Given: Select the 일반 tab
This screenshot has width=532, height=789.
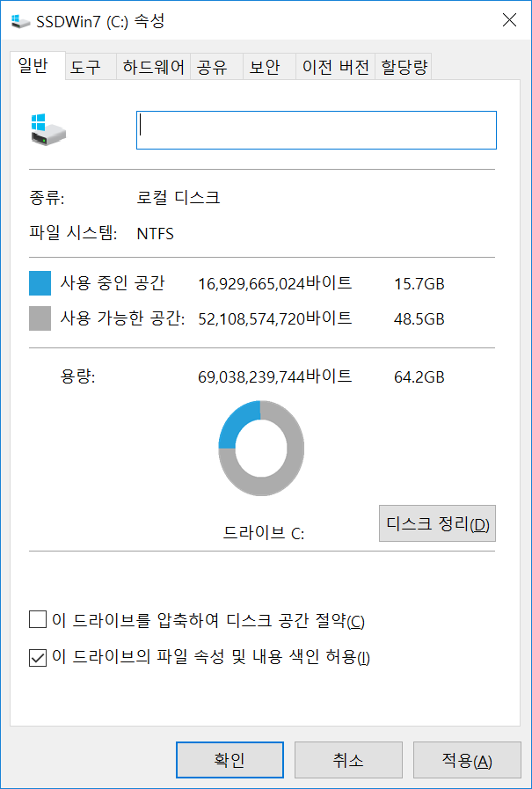Looking at the screenshot, I should pos(37,65).
